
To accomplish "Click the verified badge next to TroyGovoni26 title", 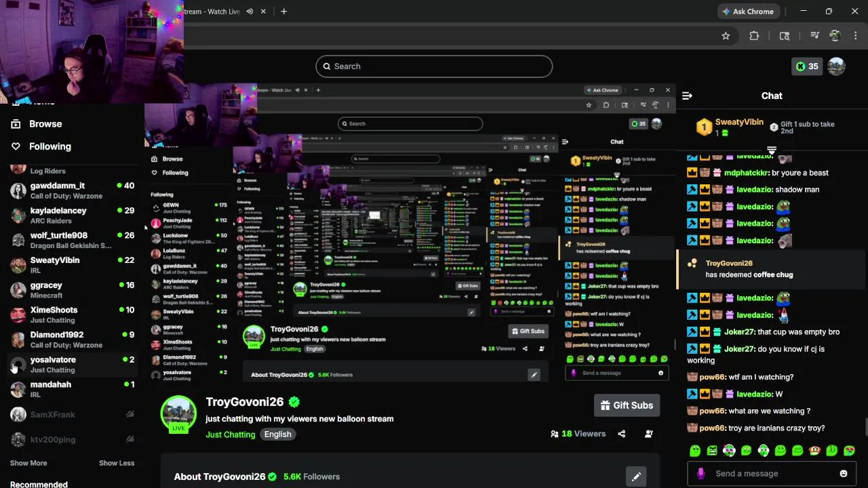I will [x=294, y=402].
